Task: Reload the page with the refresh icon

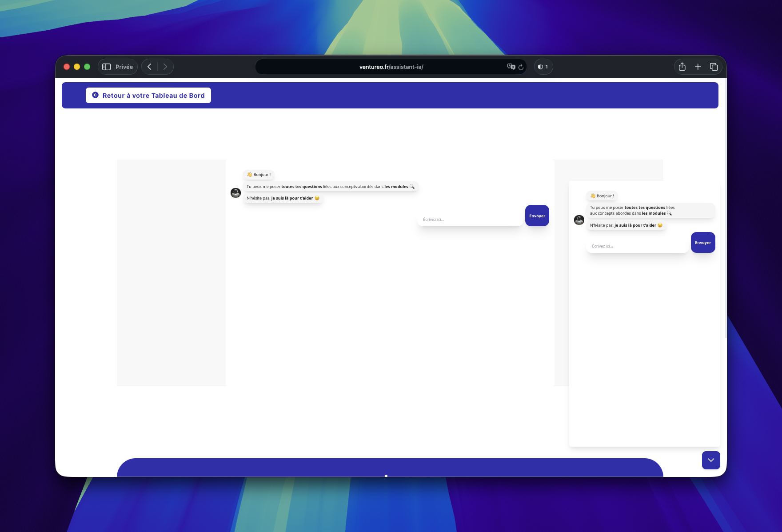Action: tap(521, 67)
